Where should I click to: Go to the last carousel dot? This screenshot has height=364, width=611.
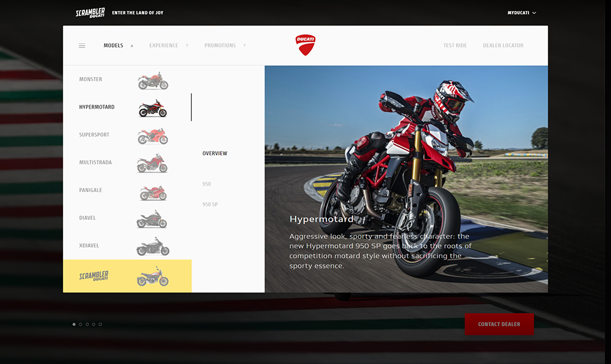[100, 324]
